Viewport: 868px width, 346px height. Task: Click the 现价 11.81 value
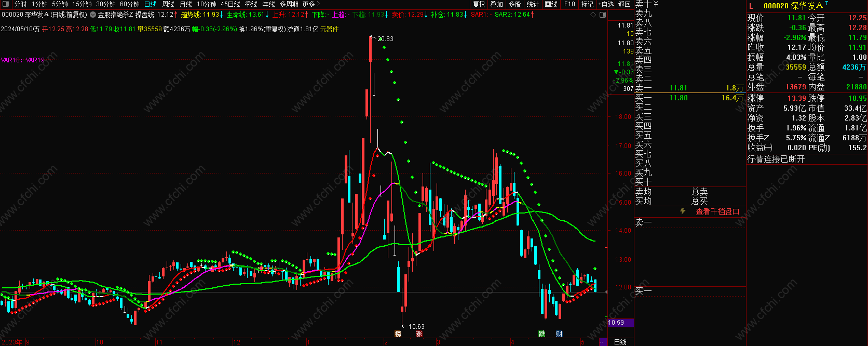pos(796,18)
